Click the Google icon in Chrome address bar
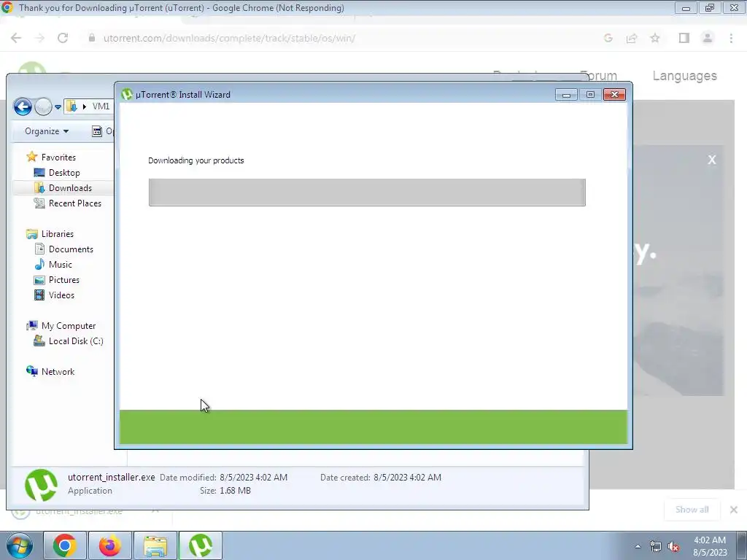The width and height of the screenshot is (747, 560). coord(608,38)
